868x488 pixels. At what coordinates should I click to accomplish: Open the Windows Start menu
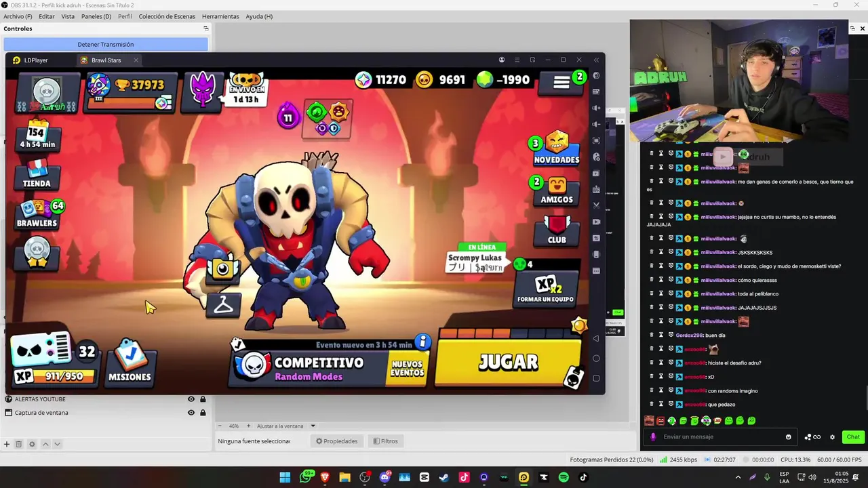click(x=285, y=477)
